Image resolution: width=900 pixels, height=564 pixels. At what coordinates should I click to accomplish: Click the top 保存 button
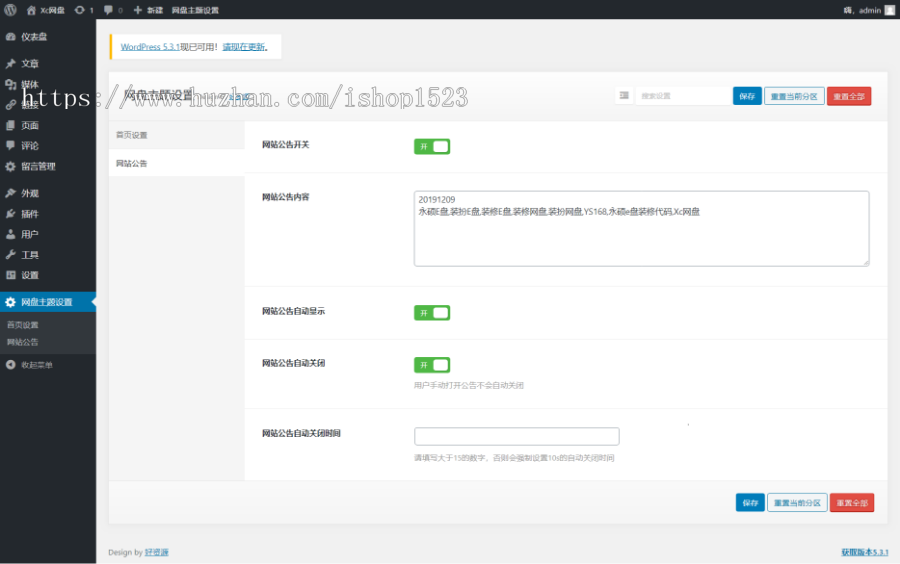click(747, 96)
